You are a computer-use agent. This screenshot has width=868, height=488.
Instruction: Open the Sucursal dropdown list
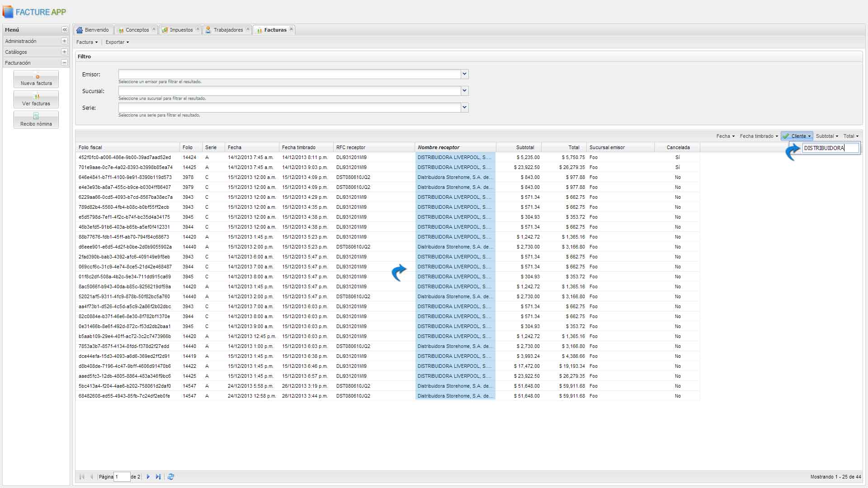point(464,91)
